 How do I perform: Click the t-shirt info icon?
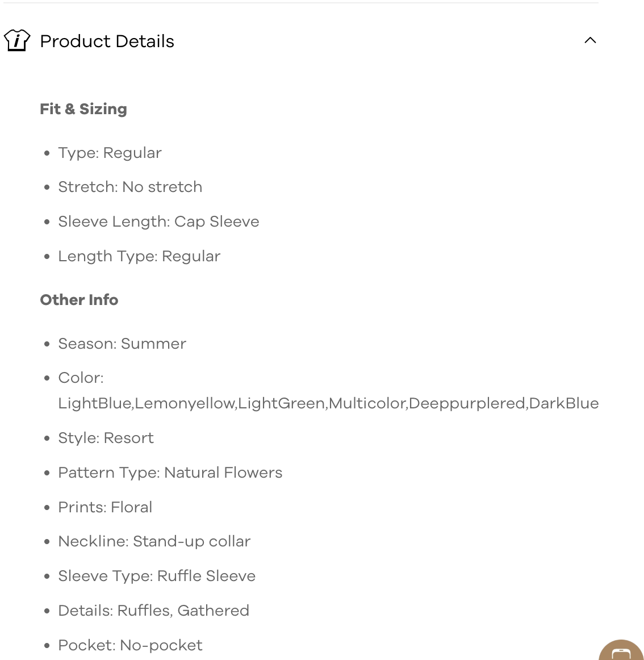(x=17, y=41)
